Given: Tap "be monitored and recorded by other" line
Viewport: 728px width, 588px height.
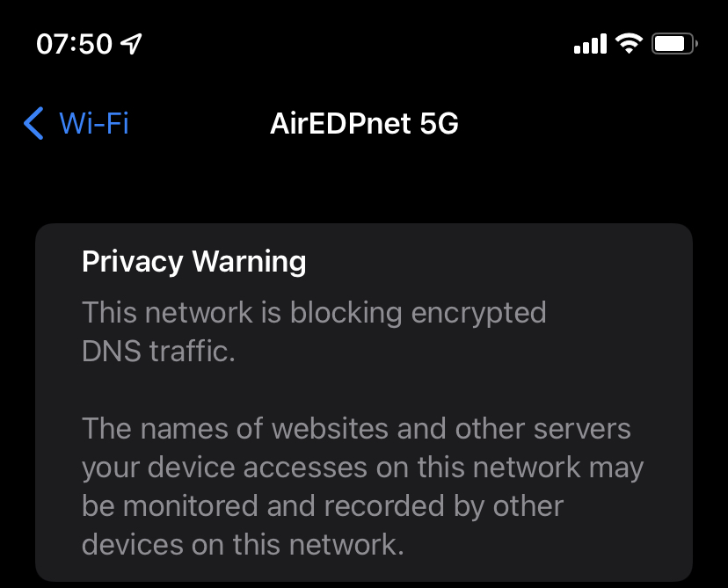Looking at the screenshot, I should click(323, 506).
